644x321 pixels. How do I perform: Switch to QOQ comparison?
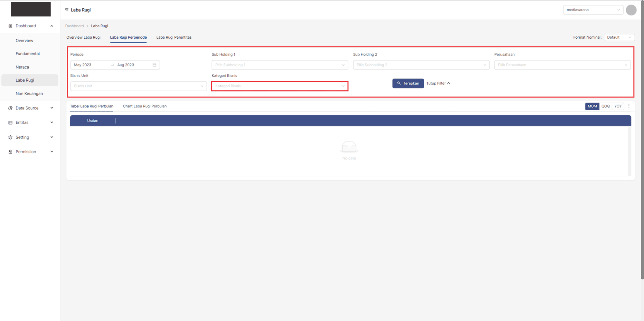tap(605, 106)
